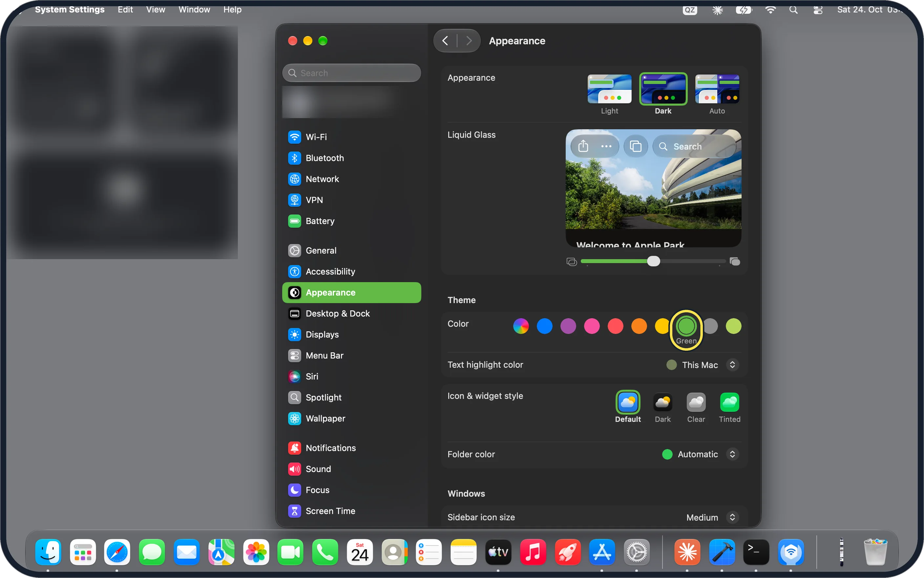The height and width of the screenshot is (578, 924).
Task: Open Desktop & Dock settings
Action: [351, 314]
